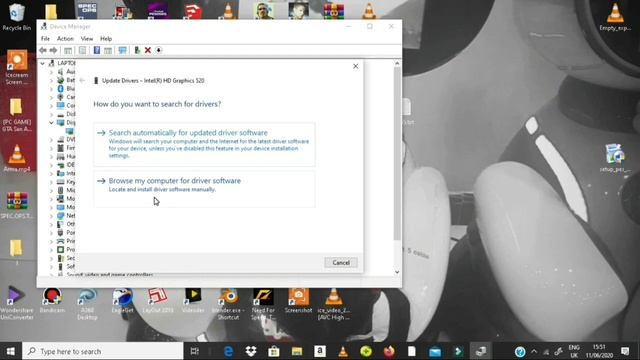640x360 pixels.
Task: Expand the Network adapters node chevron
Action: pos(51,216)
